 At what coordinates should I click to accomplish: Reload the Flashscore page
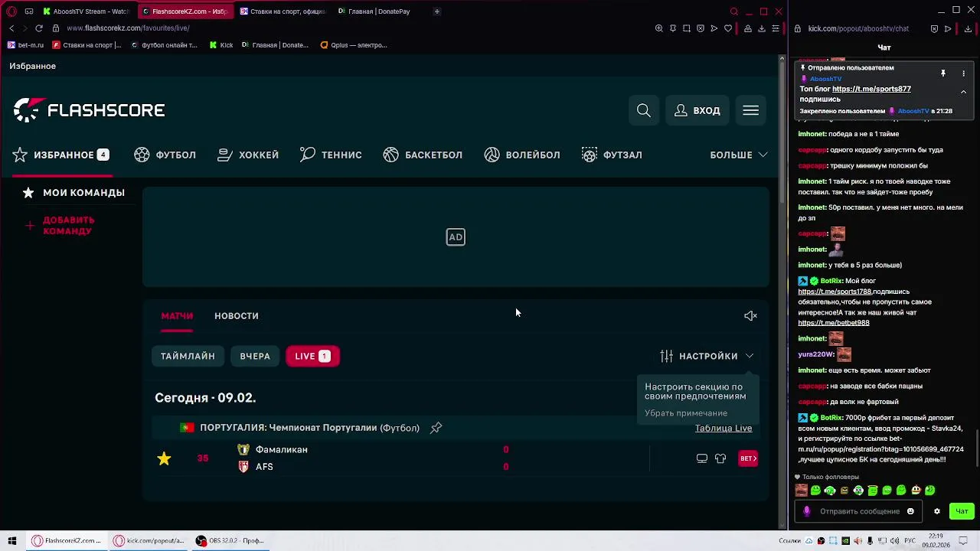coord(39,28)
